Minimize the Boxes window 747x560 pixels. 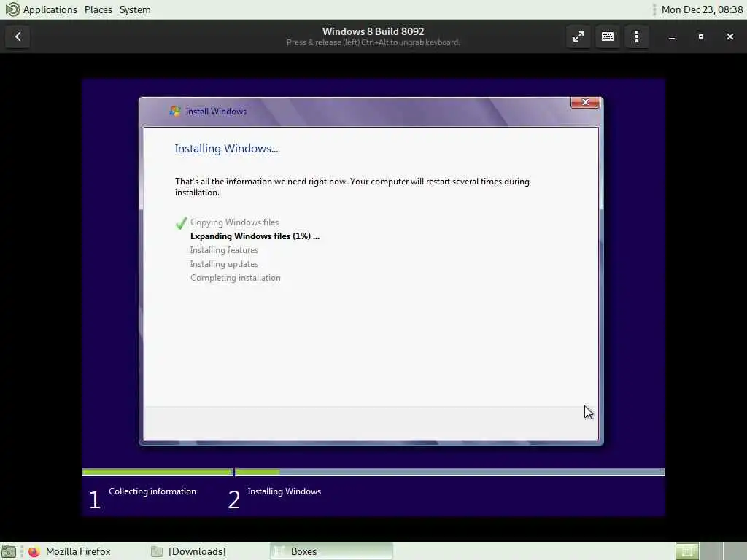672,36
